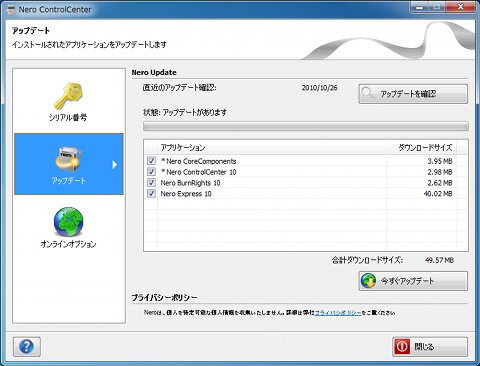This screenshot has width=480, height=366.
Task: Click Nero ControlCenter title bar app icon
Action: (11, 10)
